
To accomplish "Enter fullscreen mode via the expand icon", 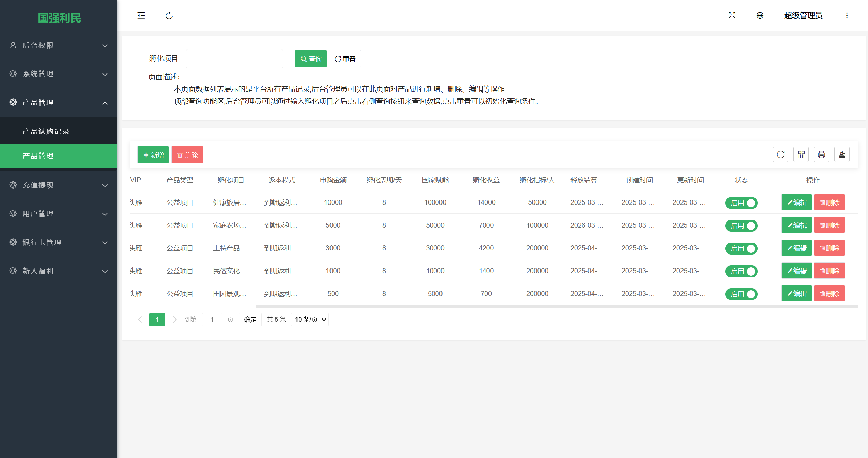I will [x=732, y=15].
